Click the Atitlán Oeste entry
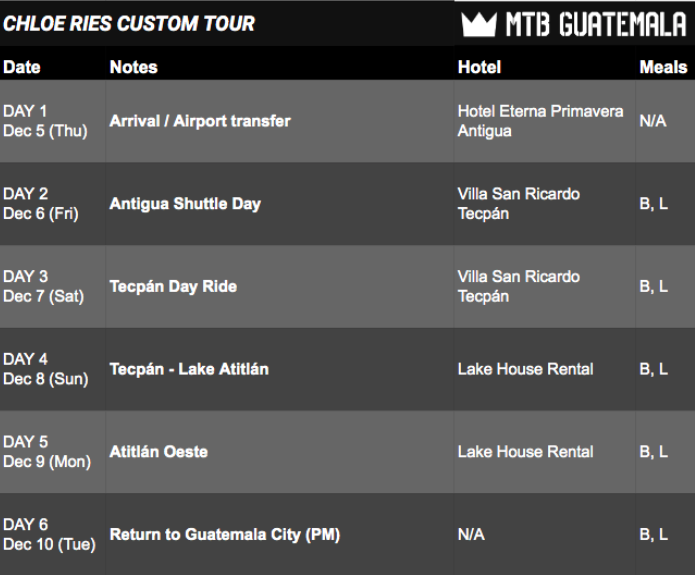The width and height of the screenshot is (695, 575). pos(159,452)
